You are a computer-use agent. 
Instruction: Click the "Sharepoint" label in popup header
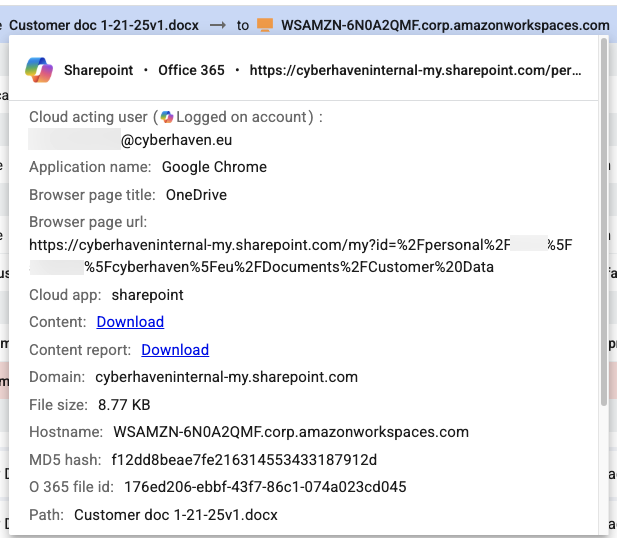click(98, 71)
